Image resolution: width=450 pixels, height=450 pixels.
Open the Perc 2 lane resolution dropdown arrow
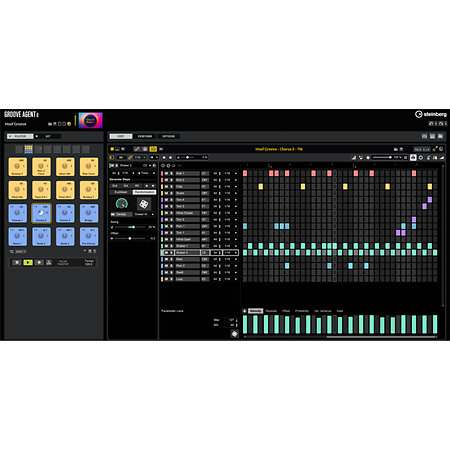(236, 266)
